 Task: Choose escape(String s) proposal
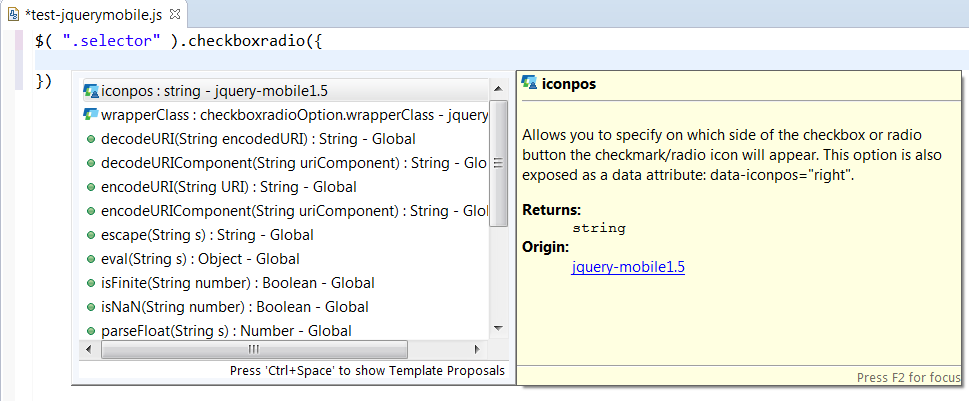(x=286, y=235)
